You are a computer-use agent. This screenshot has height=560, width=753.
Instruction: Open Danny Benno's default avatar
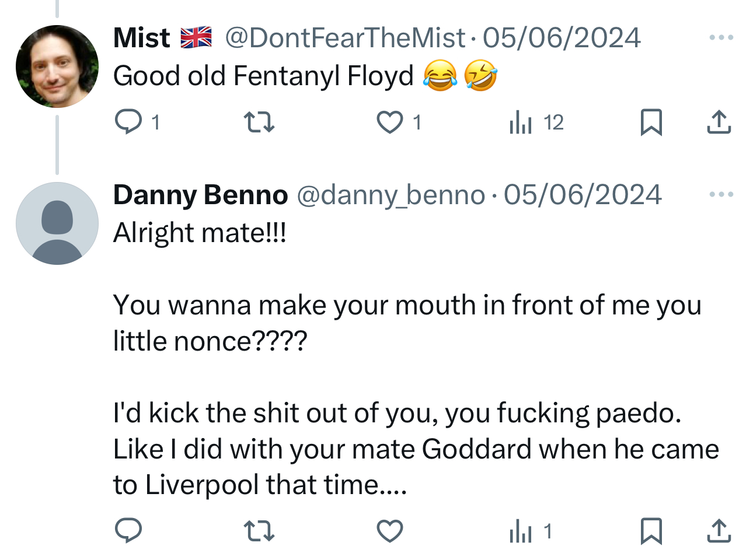pyautogui.click(x=57, y=223)
